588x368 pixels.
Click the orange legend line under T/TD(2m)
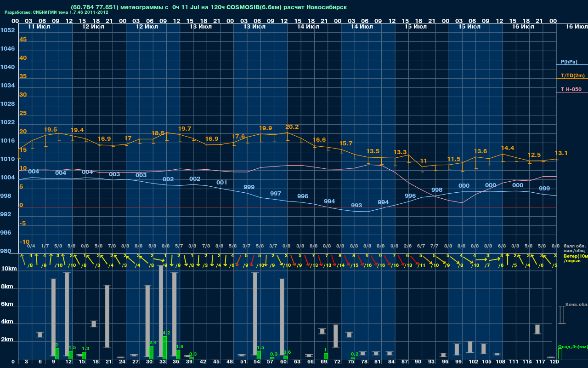click(572, 79)
